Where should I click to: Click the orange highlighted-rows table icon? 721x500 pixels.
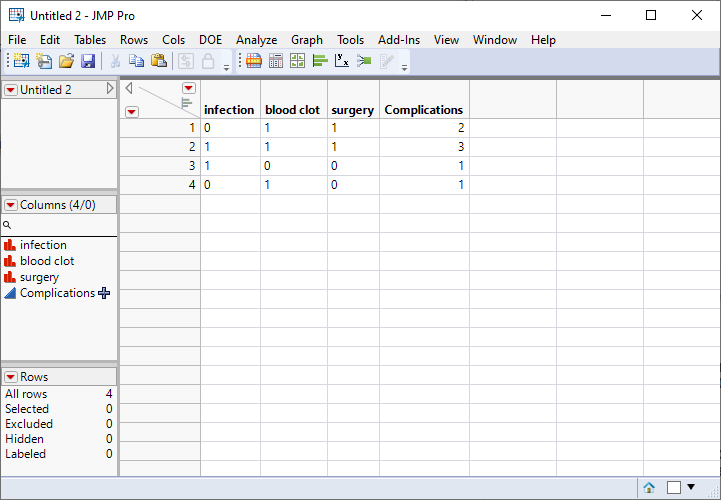[254, 61]
